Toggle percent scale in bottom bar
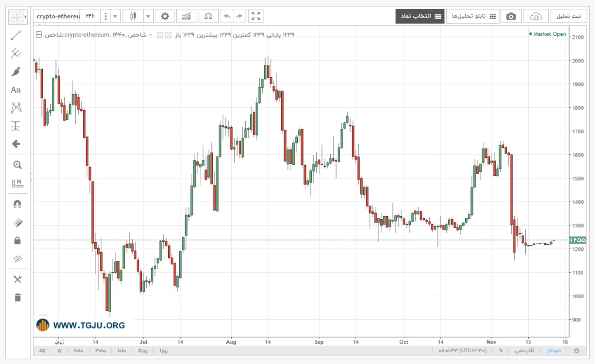Screen dimensions: 595x364 coord(501,351)
